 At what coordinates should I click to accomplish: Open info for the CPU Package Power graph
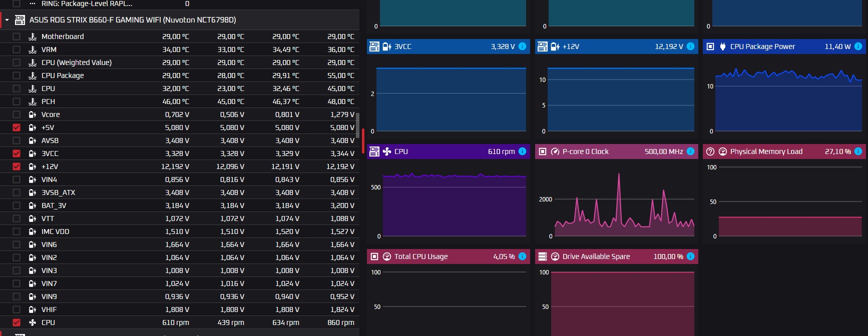pyautogui.click(x=858, y=46)
